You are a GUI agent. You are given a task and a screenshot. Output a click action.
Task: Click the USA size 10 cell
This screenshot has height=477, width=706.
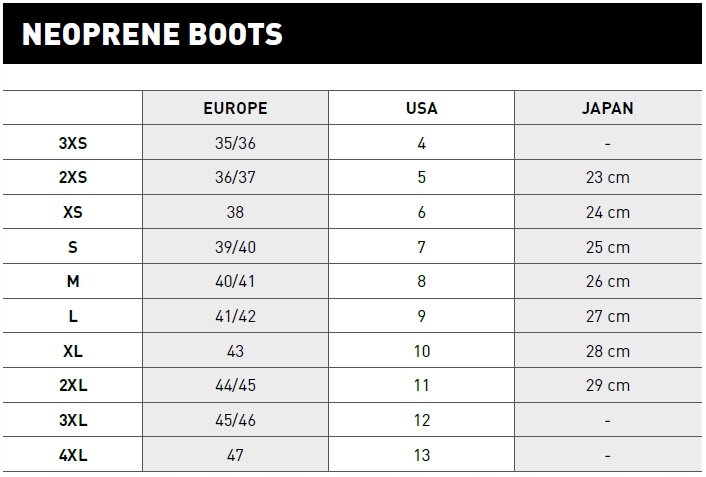pyautogui.click(x=422, y=351)
